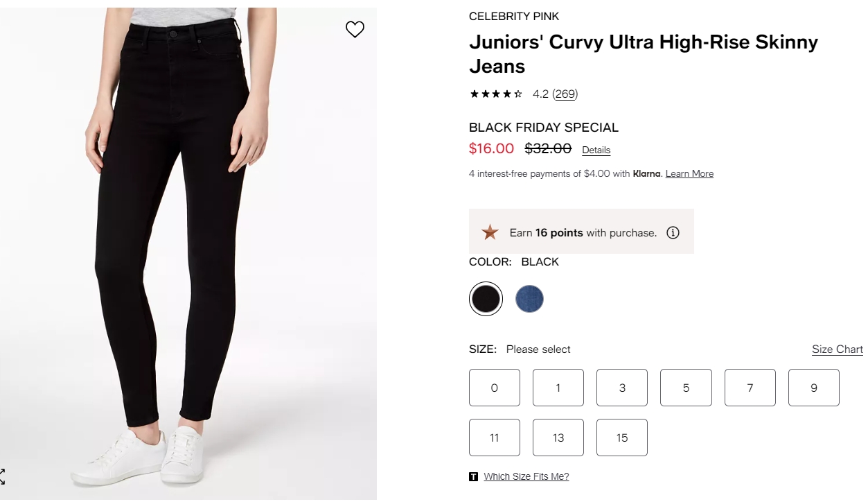Choose size 11
868x502 pixels.
coord(495,438)
